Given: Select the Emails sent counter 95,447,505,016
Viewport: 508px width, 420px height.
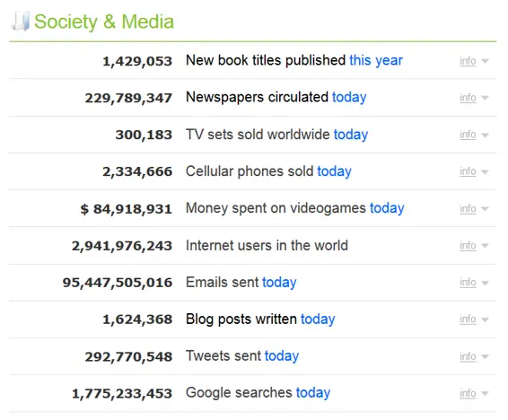Looking at the screenshot, I should [x=118, y=283].
